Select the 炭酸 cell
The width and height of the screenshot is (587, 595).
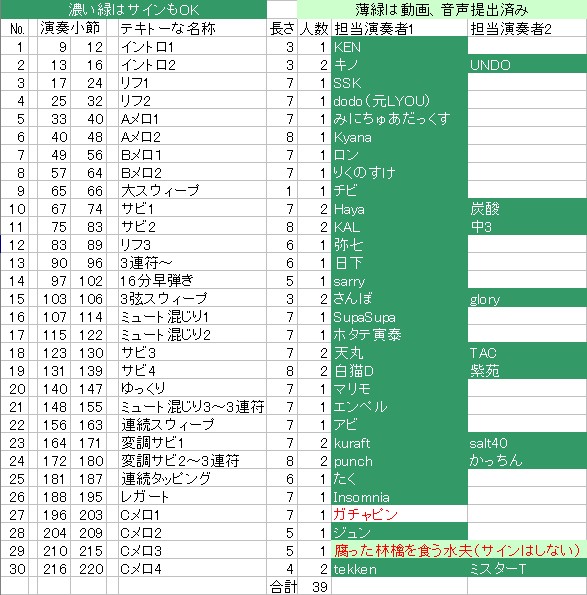[527, 208]
